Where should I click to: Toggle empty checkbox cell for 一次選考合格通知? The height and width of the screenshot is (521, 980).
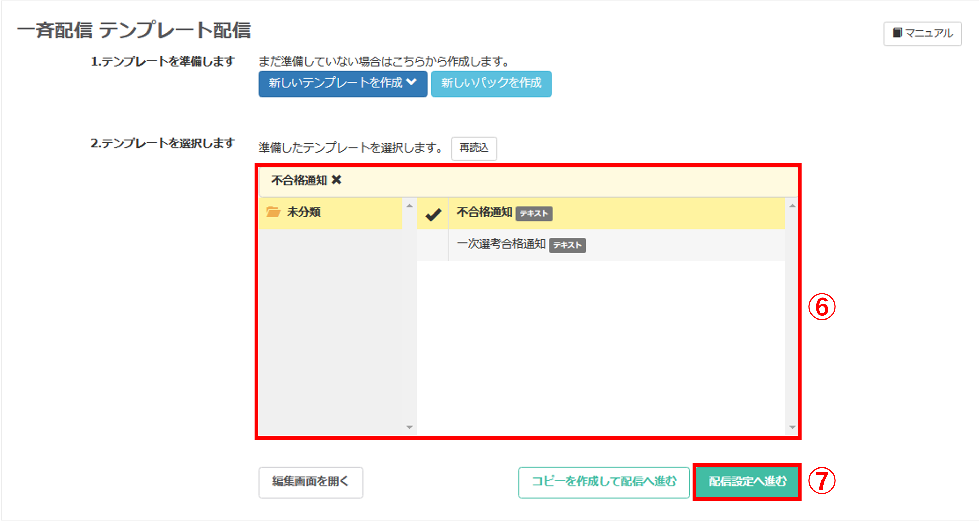433,245
